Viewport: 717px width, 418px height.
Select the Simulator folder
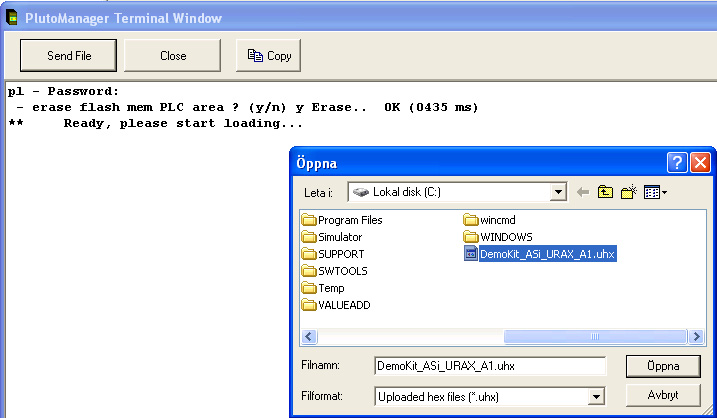332,237
